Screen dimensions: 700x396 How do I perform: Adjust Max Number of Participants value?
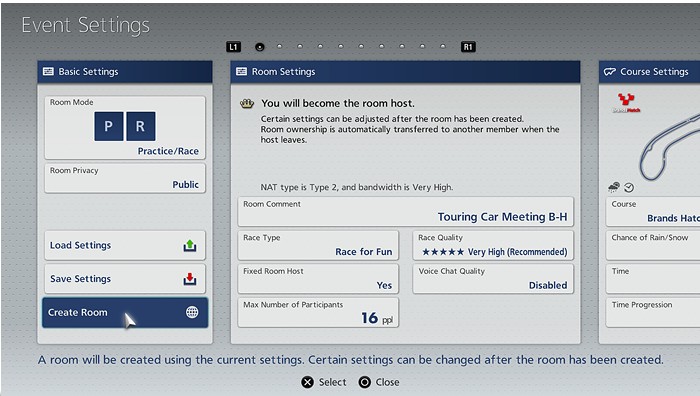(318, 313)
